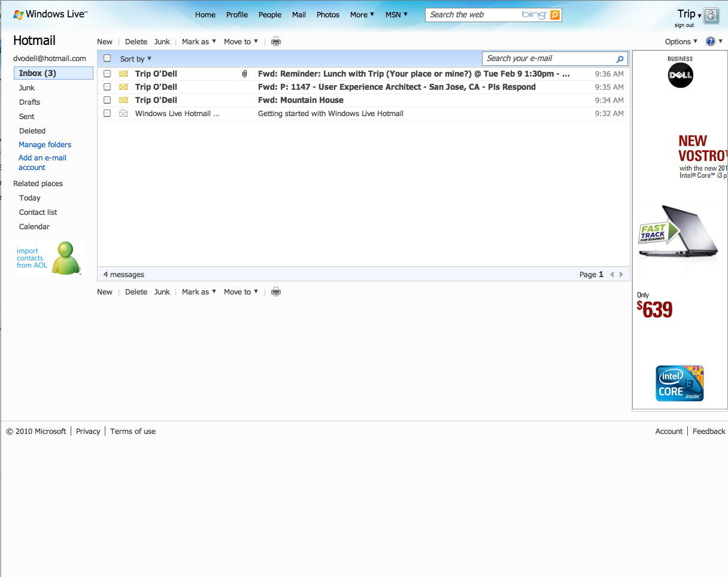Open the Sort by dropdown
The image size is (728, 577).
tap(136, 59)
